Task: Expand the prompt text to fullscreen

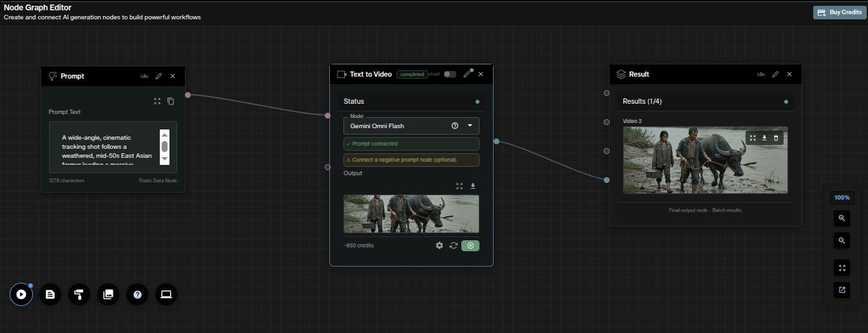Action: [157, 101]
